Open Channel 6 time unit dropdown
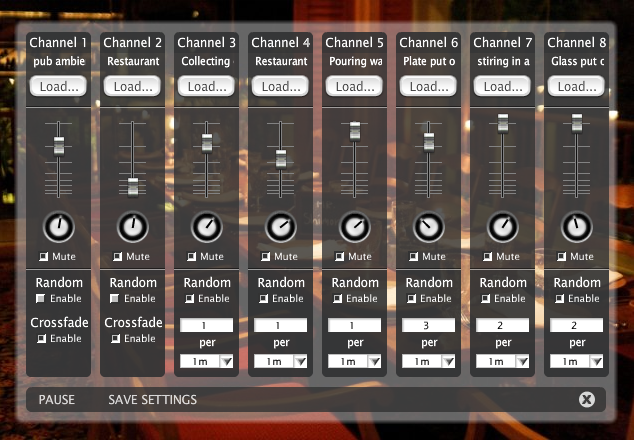The height and width of the screenshot is (440, 635). click(x=429, y=361)
